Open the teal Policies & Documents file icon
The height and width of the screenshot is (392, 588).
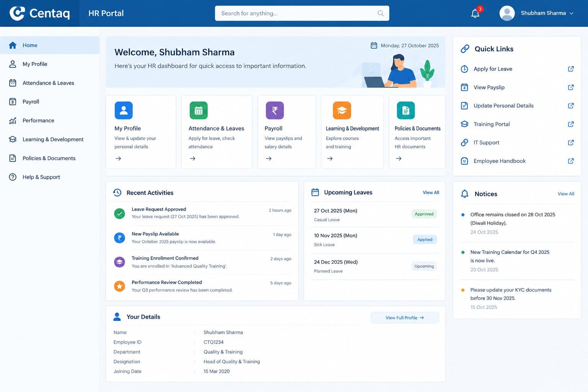pyautogui.click(x=406, y=111)
